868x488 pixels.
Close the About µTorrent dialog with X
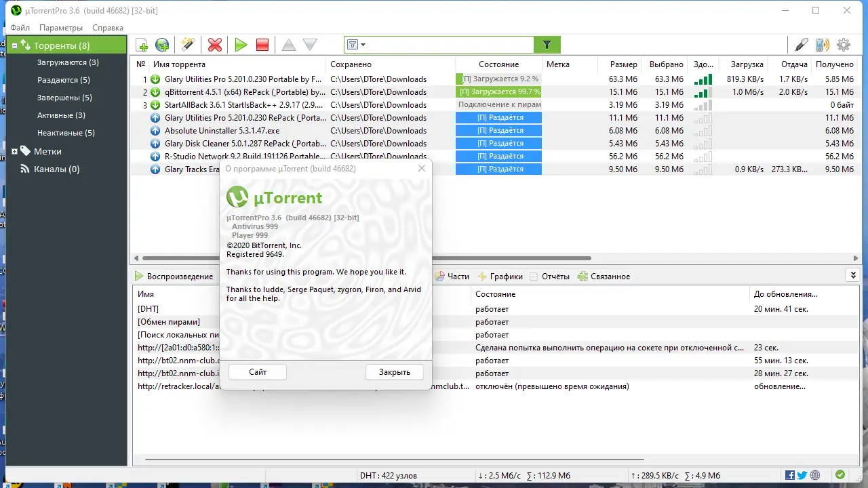click(x=422, y=168)
